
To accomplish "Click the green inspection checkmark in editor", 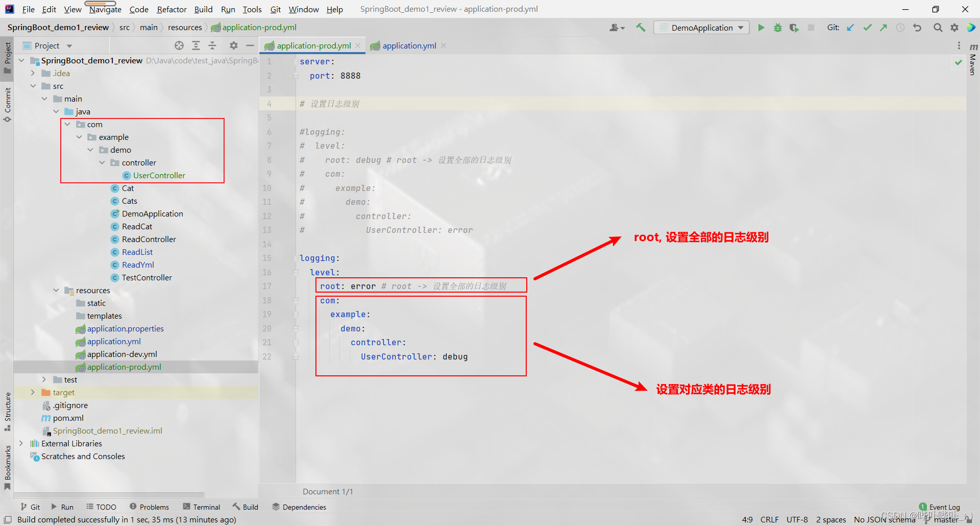I will coord(958,62).
